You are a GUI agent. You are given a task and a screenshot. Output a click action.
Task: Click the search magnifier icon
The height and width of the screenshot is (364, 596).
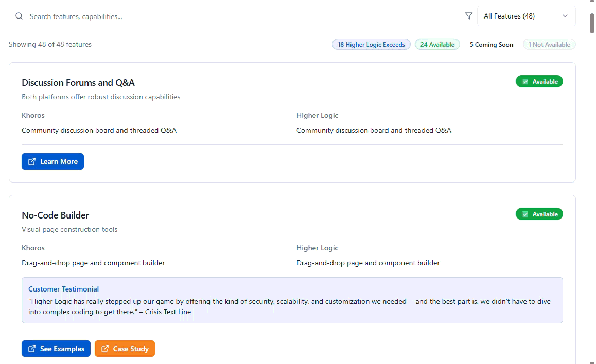[19, 16]
